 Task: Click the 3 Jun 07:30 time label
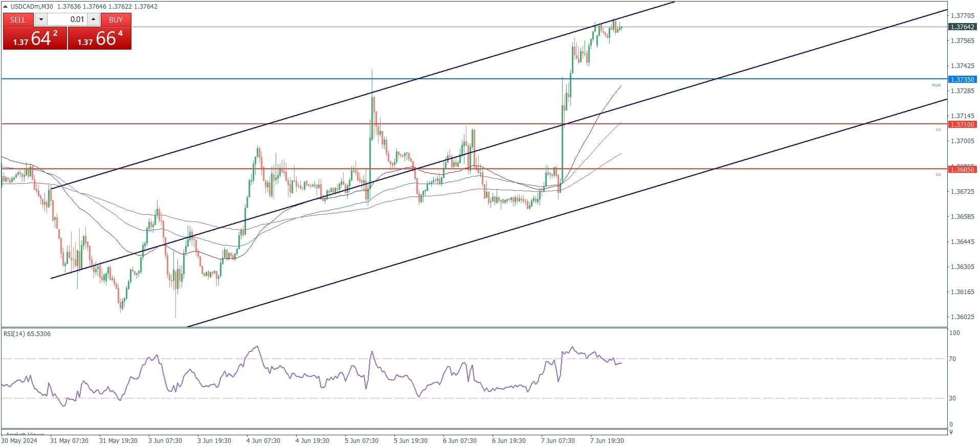pos(165,441)
